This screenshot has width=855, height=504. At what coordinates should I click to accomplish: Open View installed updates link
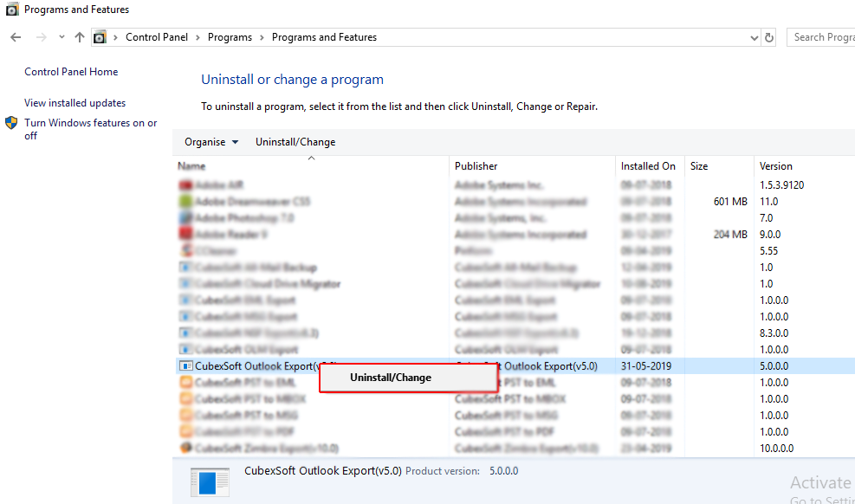(x=74, y=103)
